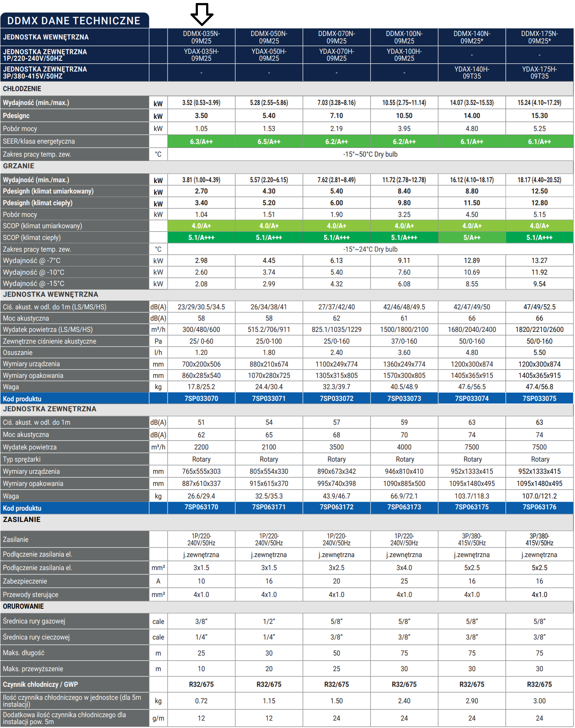The image size is (575, 728).
Task: Click airflow value 825.1/1035/1229
Action: point(337,330)
